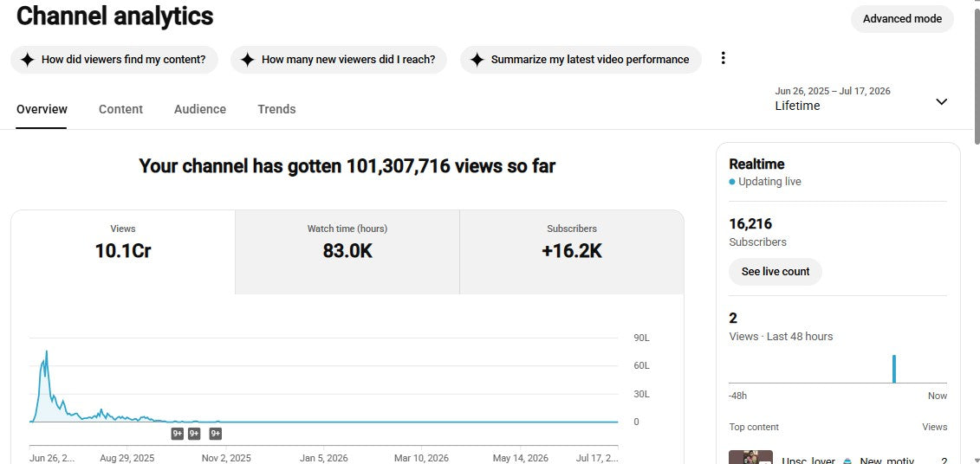Switch to the Content tab
This screenshot has width=980, height=464.
point(120,109)
